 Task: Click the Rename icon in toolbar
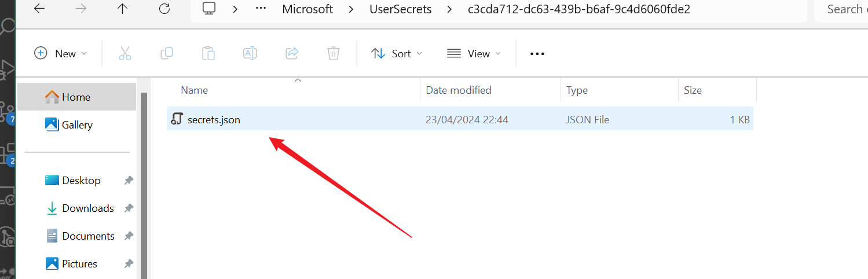[x=250, y=53]
